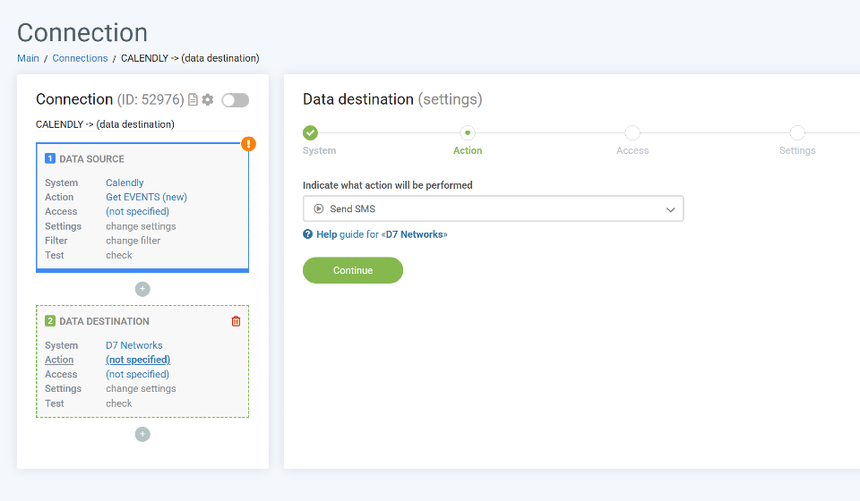Viewport: 860px width, 501px height.
Task: Click Connections in the breadcrumb
Action: pos(80,58)
